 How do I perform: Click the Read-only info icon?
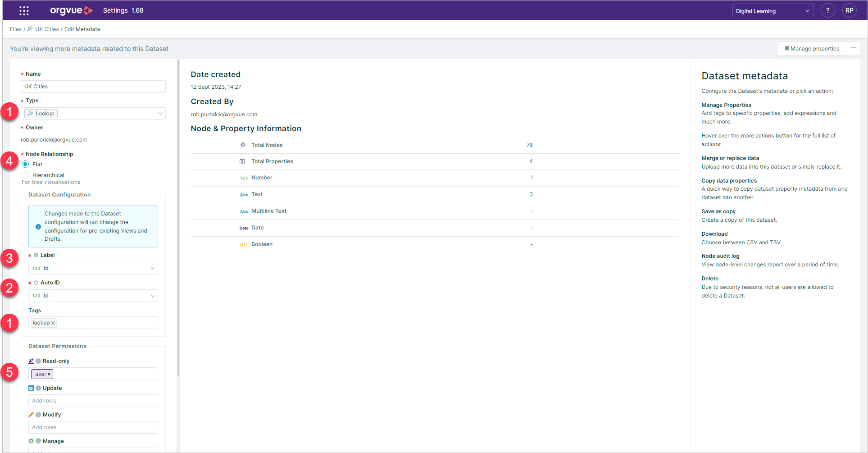(38, 361)
